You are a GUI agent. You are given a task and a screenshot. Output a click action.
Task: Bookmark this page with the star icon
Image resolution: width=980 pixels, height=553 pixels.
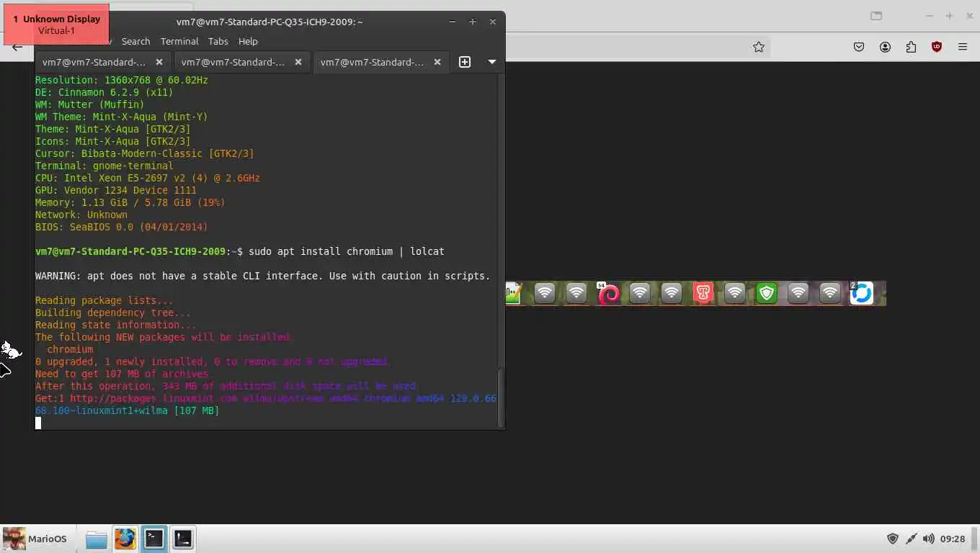pos(759,47)
